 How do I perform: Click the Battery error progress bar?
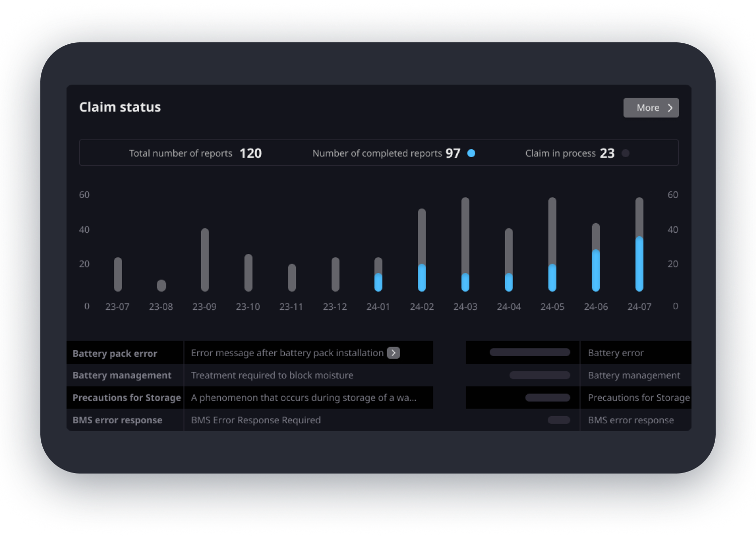coord(530,353)
